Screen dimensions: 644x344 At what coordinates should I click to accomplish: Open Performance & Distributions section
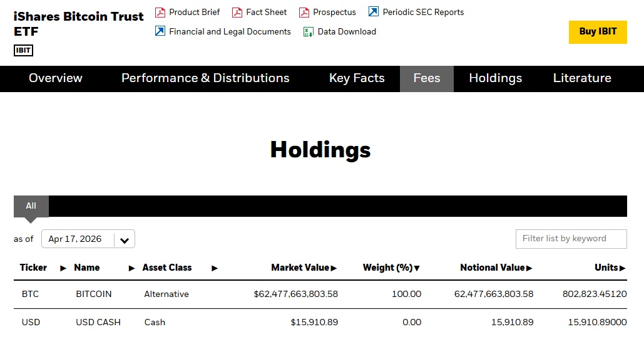point(205,78)
